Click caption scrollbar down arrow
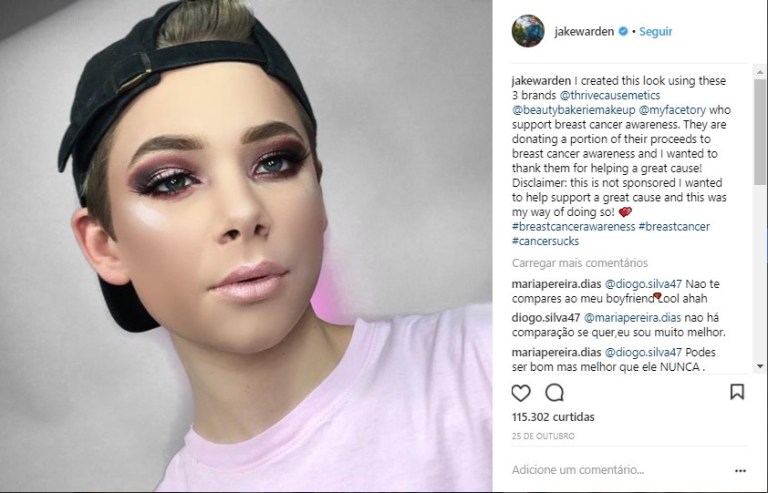768x493 pixels. (x=760, y=366)
